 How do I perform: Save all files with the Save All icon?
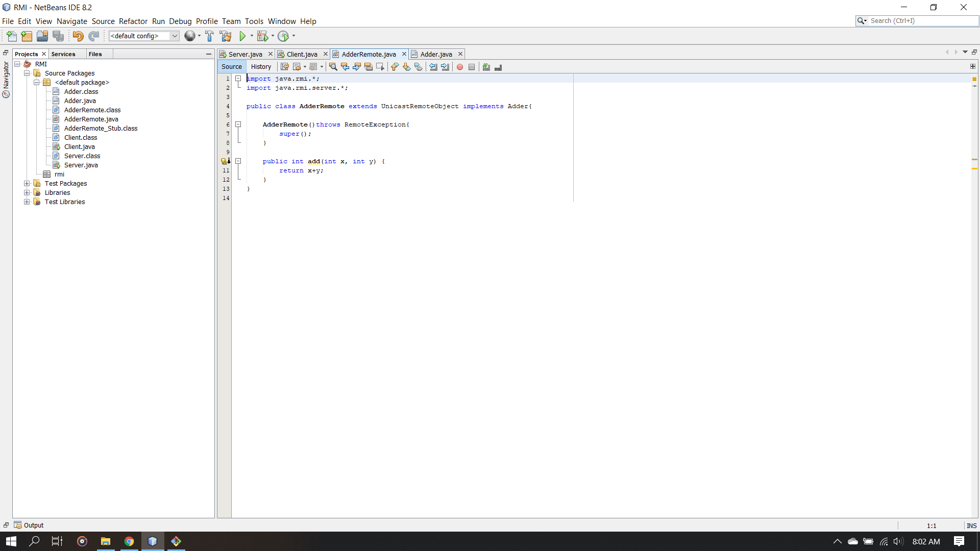(58, 36)
